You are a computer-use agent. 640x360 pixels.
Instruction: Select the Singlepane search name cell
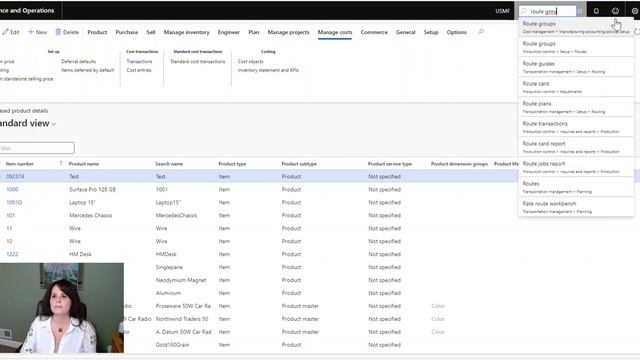[x=169, y=267]
